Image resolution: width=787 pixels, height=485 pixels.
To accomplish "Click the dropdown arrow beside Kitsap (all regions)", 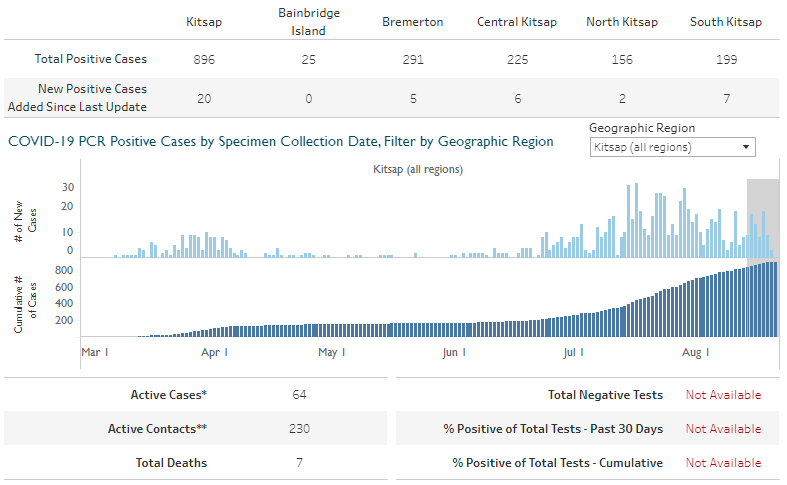I will point(746,147).
